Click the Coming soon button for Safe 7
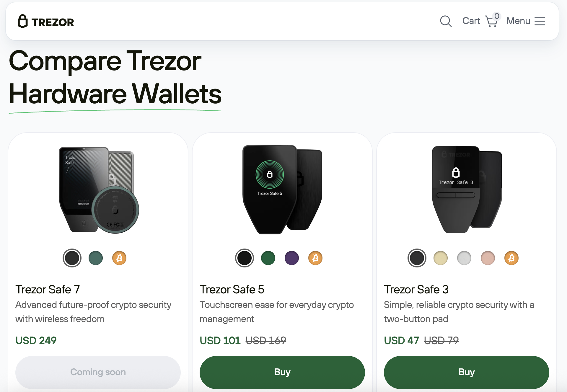The image size is (567, 392). point(98,372)
